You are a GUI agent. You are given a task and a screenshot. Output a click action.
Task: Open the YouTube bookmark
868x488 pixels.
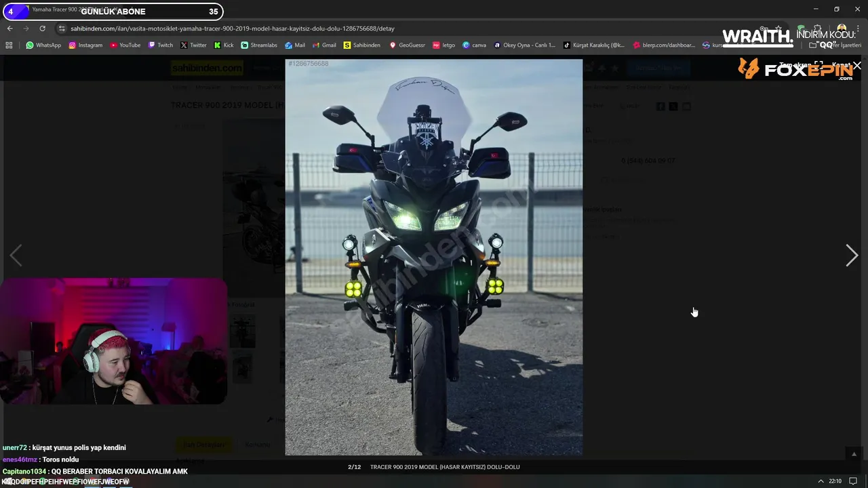pos(125,45)
